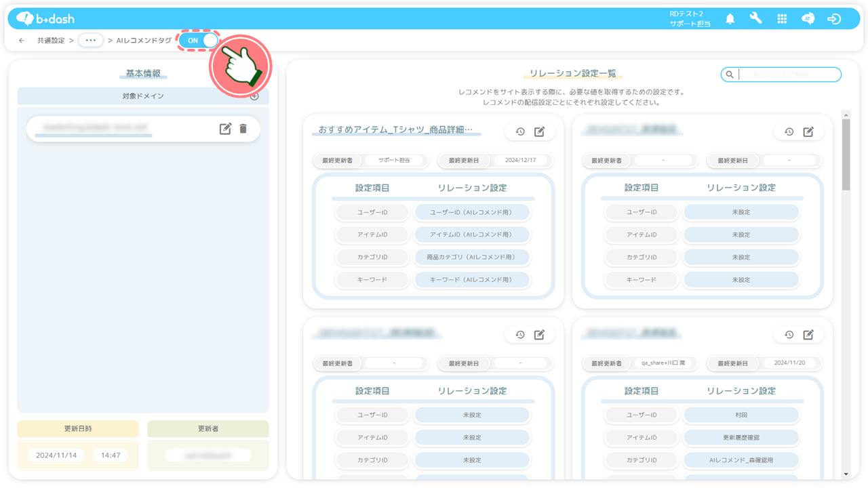
Task: Click the vertical scrollbar thumb
Action: click(846, 155)
